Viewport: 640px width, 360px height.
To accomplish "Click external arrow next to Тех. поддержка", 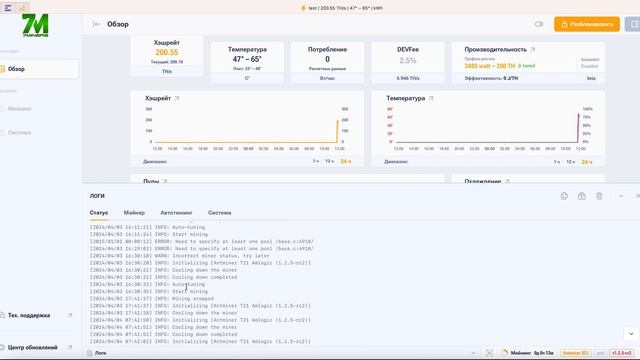I will [70, 316].
